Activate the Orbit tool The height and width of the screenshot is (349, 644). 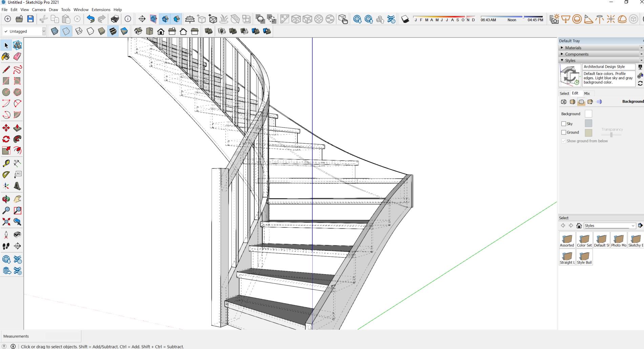6,199
